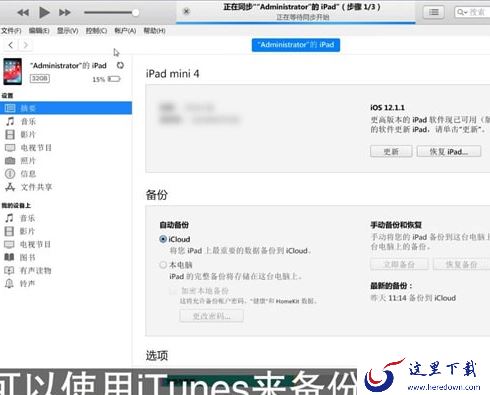Screen dimensions: 490x395
Task: Select 音乐 under settings section
Action: click(x=66, y=121)
